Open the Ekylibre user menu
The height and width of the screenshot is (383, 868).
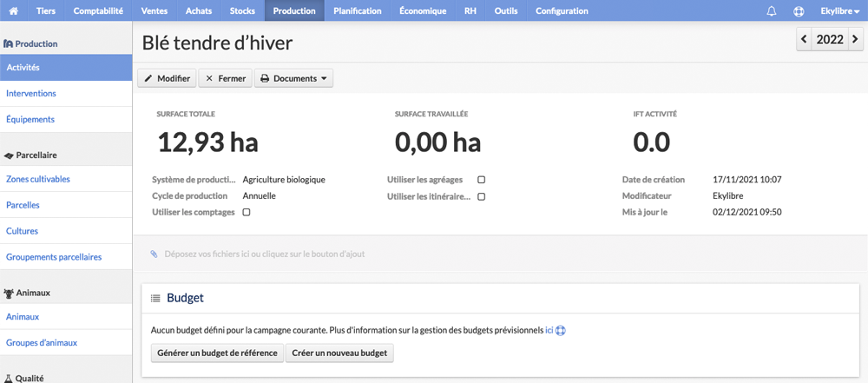(x=839, y=10)
